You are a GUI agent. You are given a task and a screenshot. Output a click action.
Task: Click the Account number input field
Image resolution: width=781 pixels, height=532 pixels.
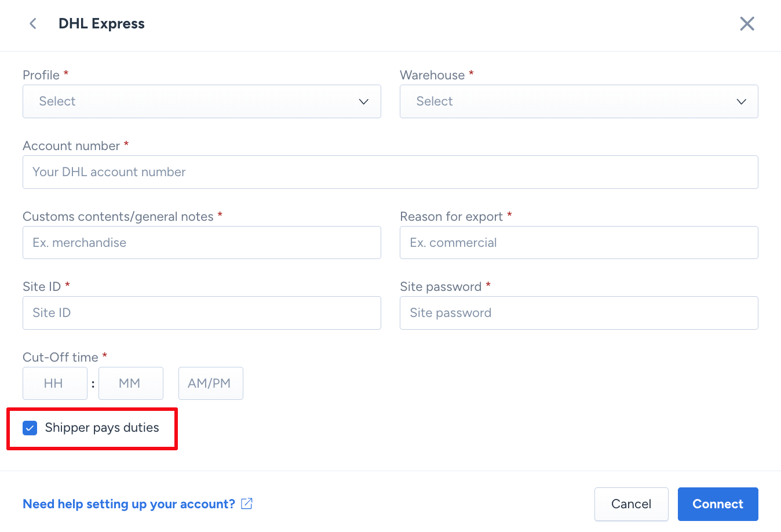[390, 172]
